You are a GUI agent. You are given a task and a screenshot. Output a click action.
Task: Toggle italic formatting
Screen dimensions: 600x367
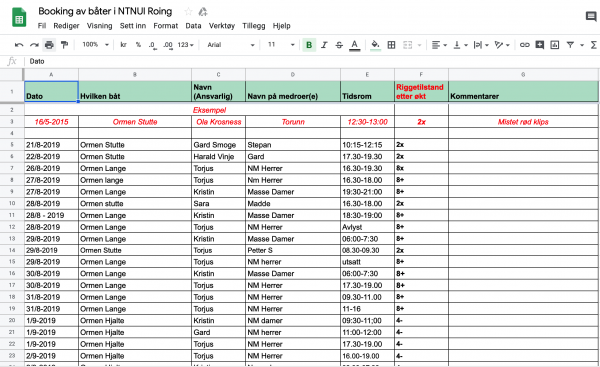pyautogui.click(x=324, y=45)
